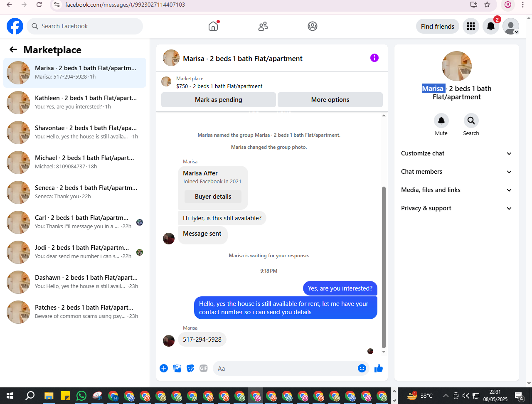Viewport: 532px width, 404px height.
Task: Open File Explorer from taskbar
Action: pyautogui.click(x=49, y=395)
